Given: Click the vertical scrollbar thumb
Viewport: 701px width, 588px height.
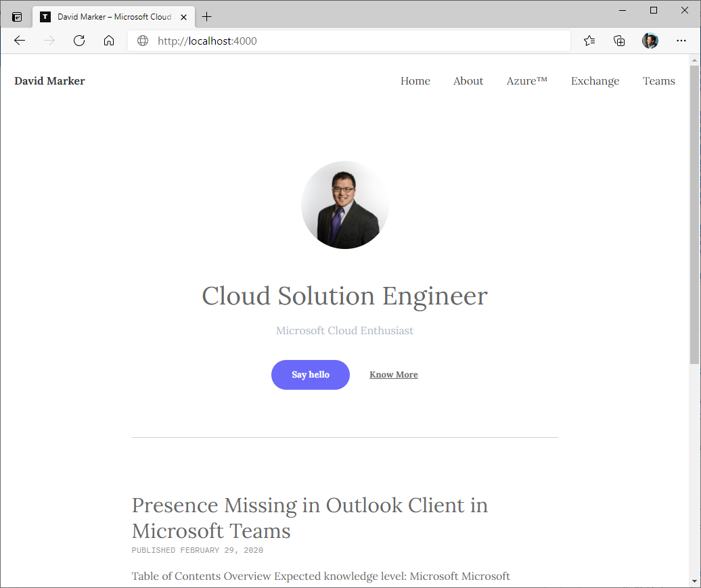Looking at the screenshot, I should (694, 214).
